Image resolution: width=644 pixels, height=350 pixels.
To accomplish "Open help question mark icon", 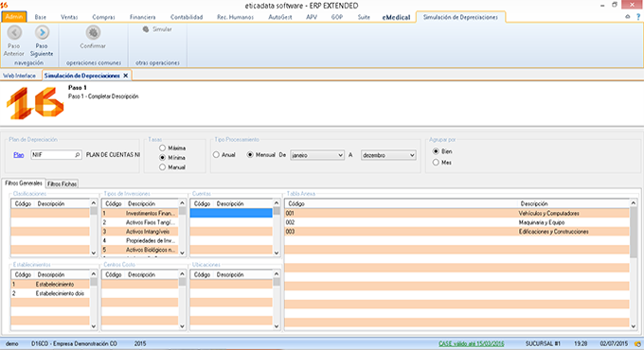I will [x=638, y=17].
